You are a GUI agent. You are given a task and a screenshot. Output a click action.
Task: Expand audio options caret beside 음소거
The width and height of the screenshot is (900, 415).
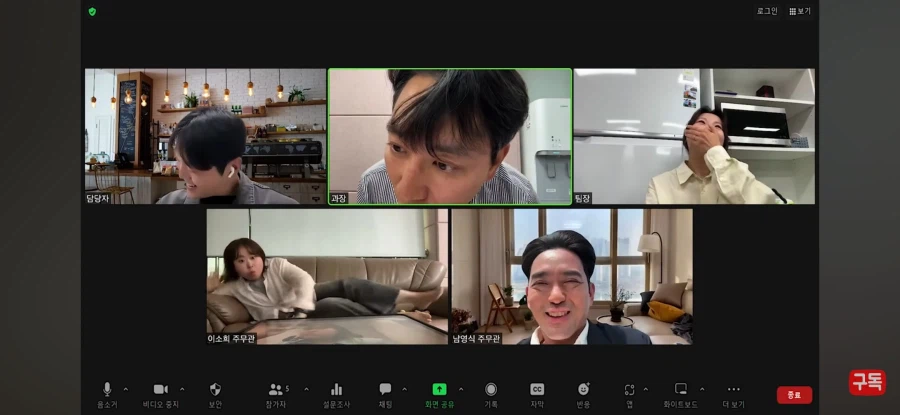coord(126,389)
